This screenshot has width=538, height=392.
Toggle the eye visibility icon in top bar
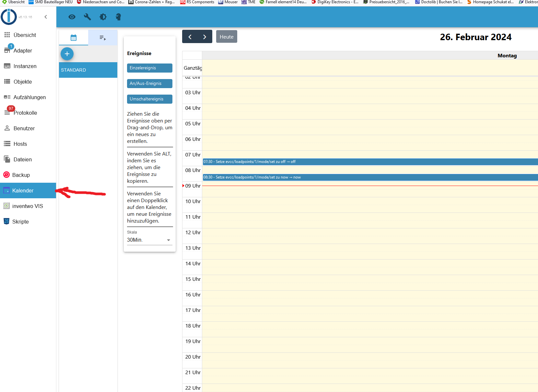click(x=72, y=17)
